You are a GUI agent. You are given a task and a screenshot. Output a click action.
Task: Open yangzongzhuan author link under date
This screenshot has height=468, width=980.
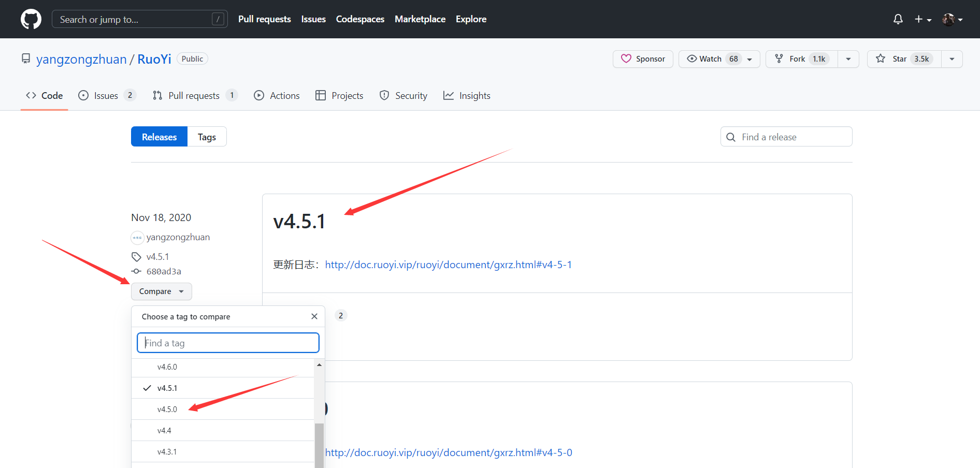click(x=178, y=237)
